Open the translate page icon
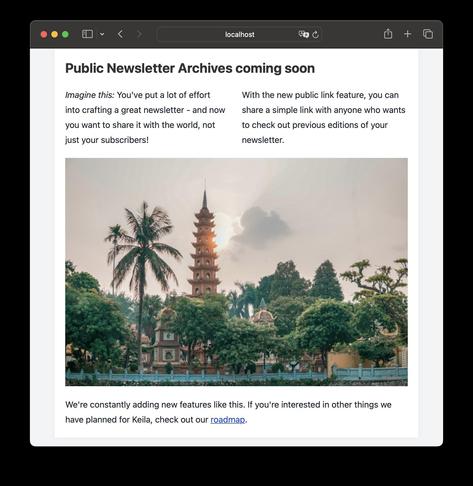Screen dimensions: 473x486 [303, 34]
